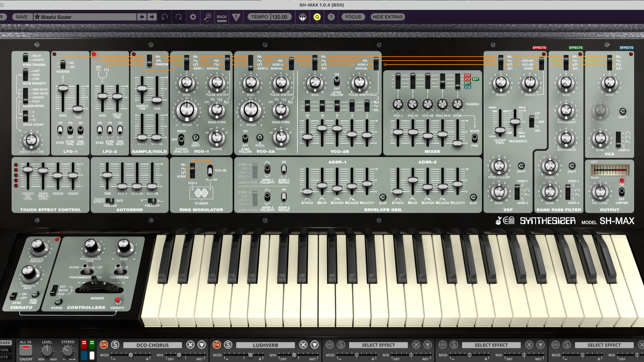The height and width of the screenshot is (362, 644).
Task: Click the magnifier zoom icon in the toolbar
Action: (207, 17)
